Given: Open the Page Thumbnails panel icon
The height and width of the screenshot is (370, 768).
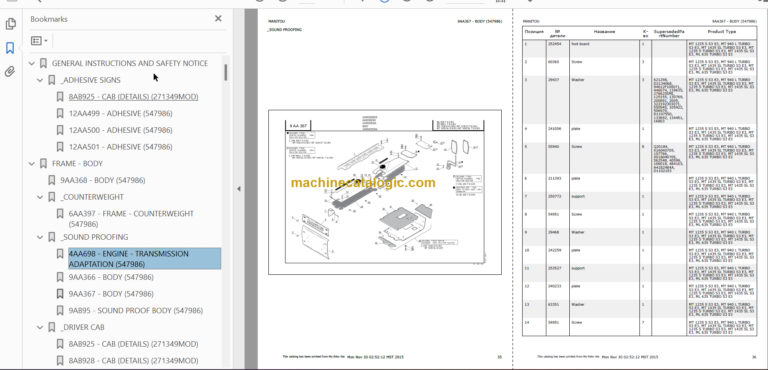Looking at the screenshot, I should tap(10, 24).
